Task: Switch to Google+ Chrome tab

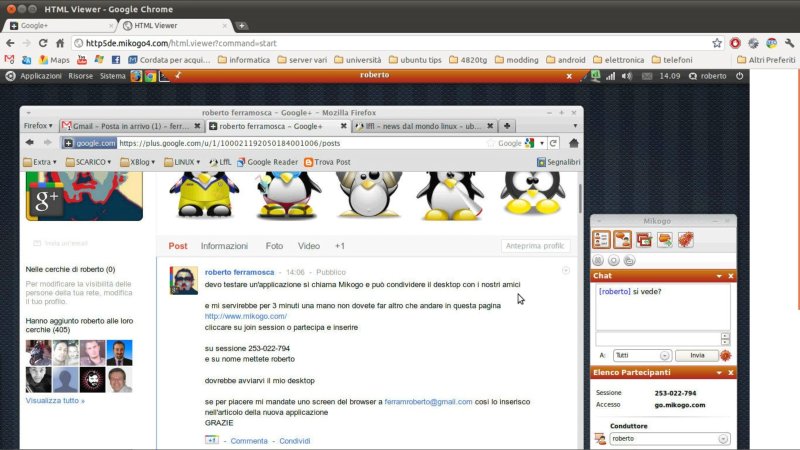Action: 60,26
